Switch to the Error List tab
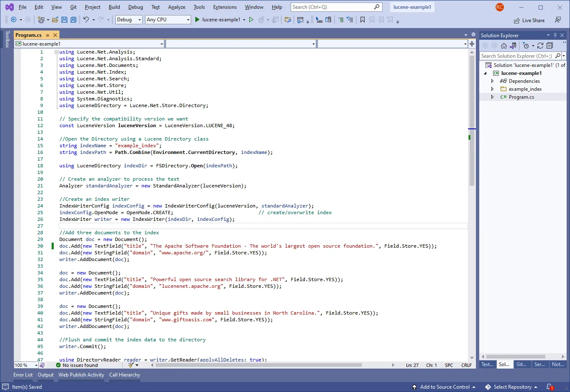This screenshot has height=392, width=570. click(x=23, y=375)
